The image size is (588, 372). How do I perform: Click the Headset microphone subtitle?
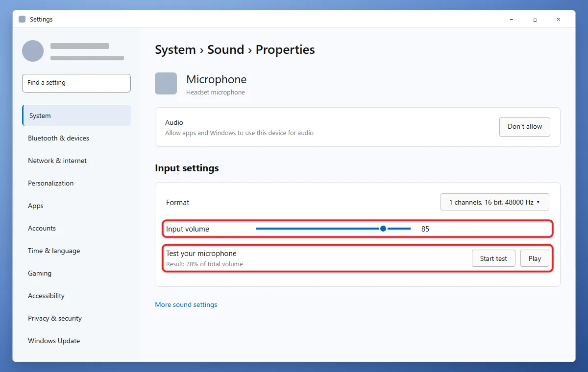[216, 92]
